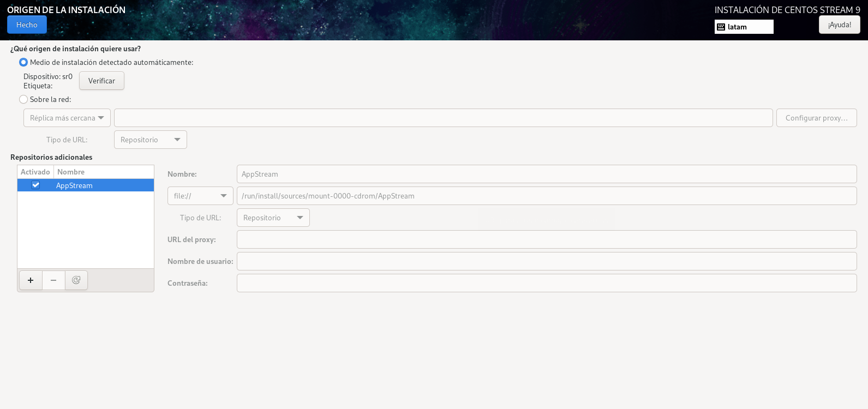Click the latam keyboard layout indicator
868x409 pixels.
[x=744, y=27]
